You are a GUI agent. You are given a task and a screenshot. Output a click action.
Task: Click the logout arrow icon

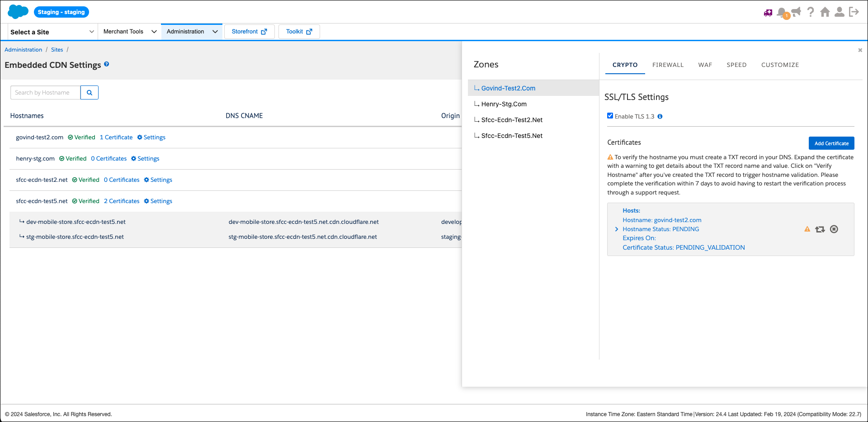click(x=854, y=12)
